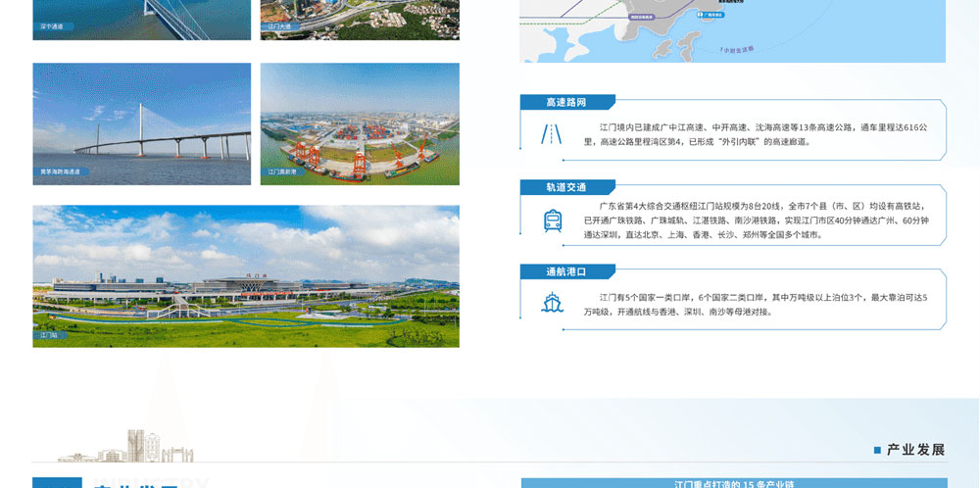
Task: Click the regional map image
Action: [732, 31]
